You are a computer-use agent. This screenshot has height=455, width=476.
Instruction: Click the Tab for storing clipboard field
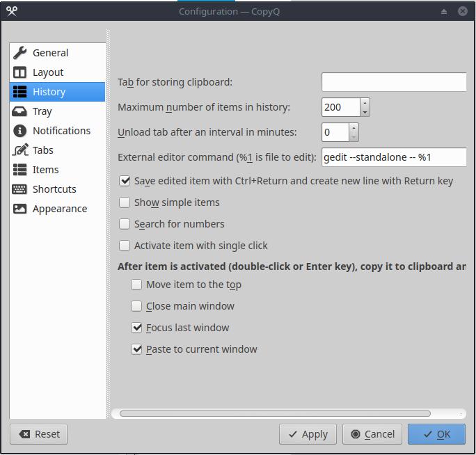click(393, 82)
